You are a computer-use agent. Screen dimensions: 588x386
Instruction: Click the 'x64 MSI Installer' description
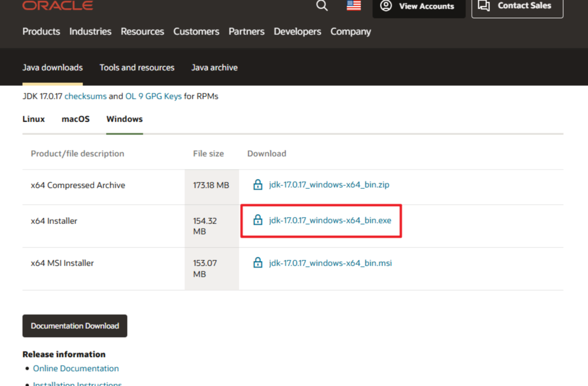point(62,263)
